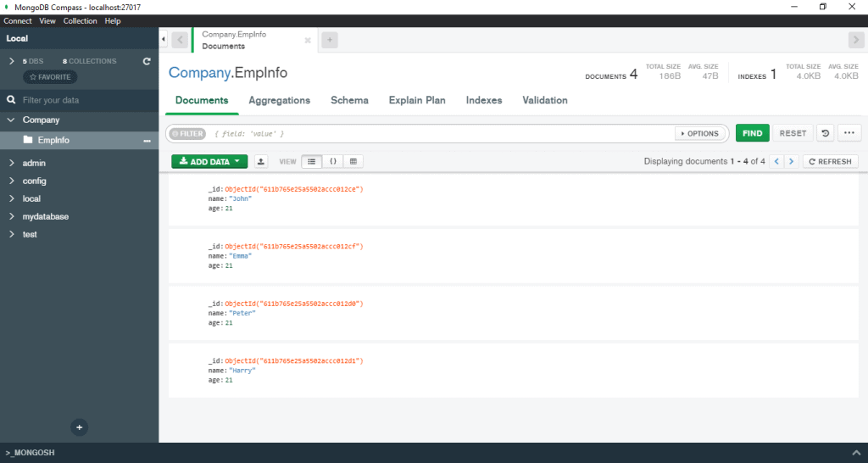
Task: Switch to the Validation tab
Action: 545,100
